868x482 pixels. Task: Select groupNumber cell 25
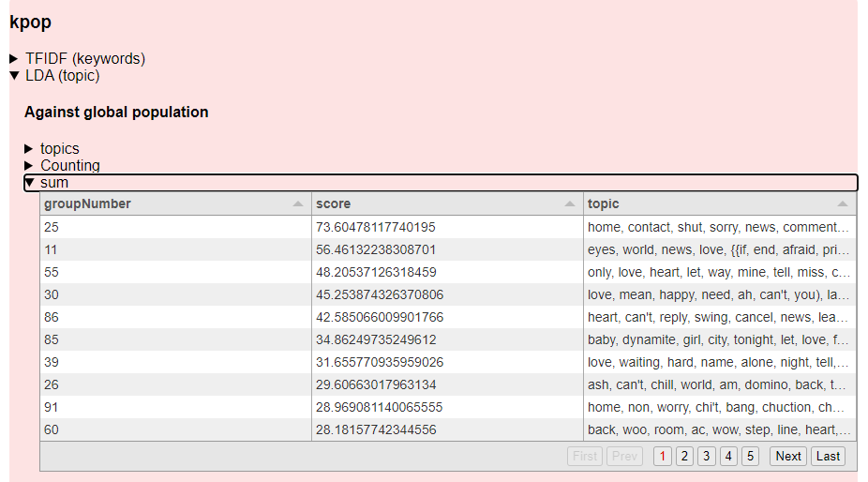pos(175,227)
